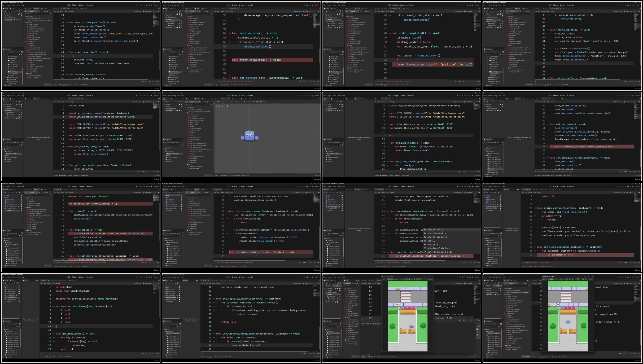Toggle error messages filter in Output panel
Image resolution: width=643 pixels, height=364 pixels.
click(478, 332)
